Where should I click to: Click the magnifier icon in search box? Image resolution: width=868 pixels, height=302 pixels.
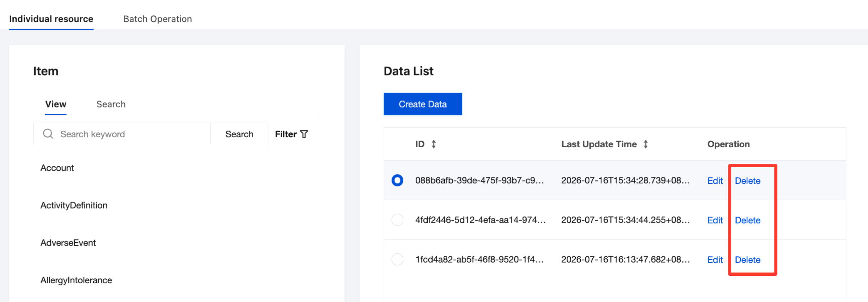tap(48, 134)
